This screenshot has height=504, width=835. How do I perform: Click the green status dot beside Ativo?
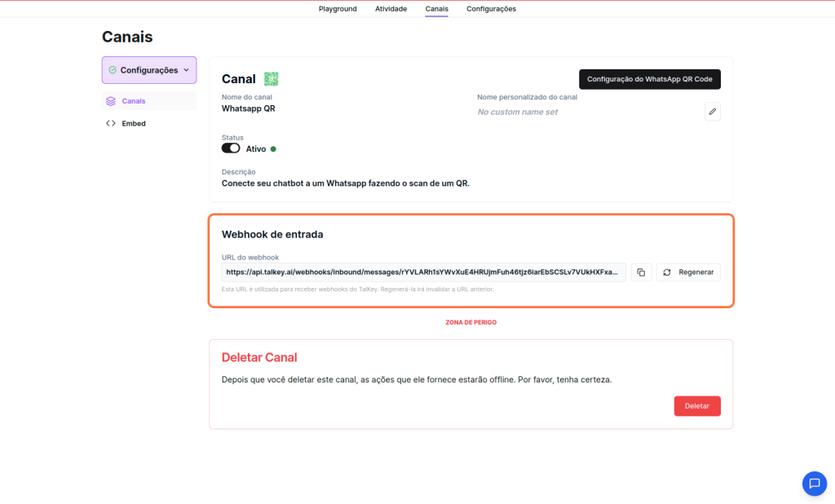point(273,149)
